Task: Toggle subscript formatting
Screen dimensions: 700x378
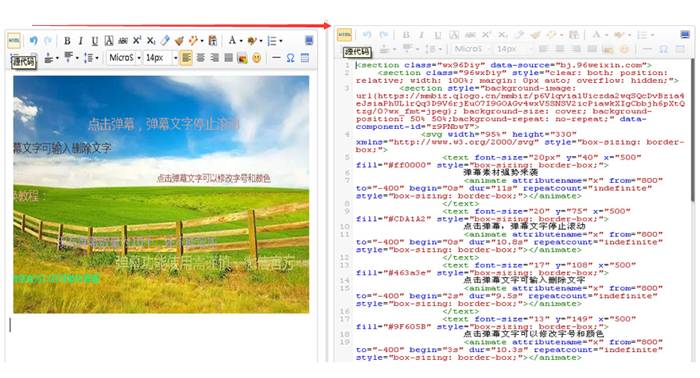Action: [151, 41]
